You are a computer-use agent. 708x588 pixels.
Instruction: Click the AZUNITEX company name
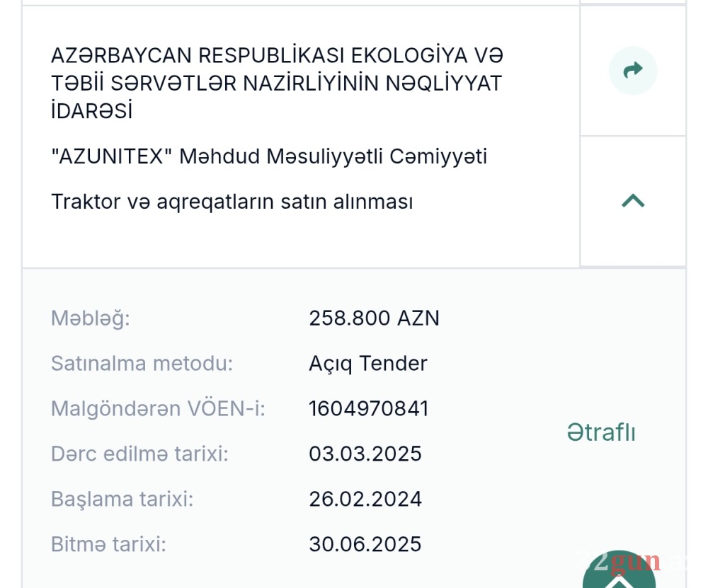[269, 156]
